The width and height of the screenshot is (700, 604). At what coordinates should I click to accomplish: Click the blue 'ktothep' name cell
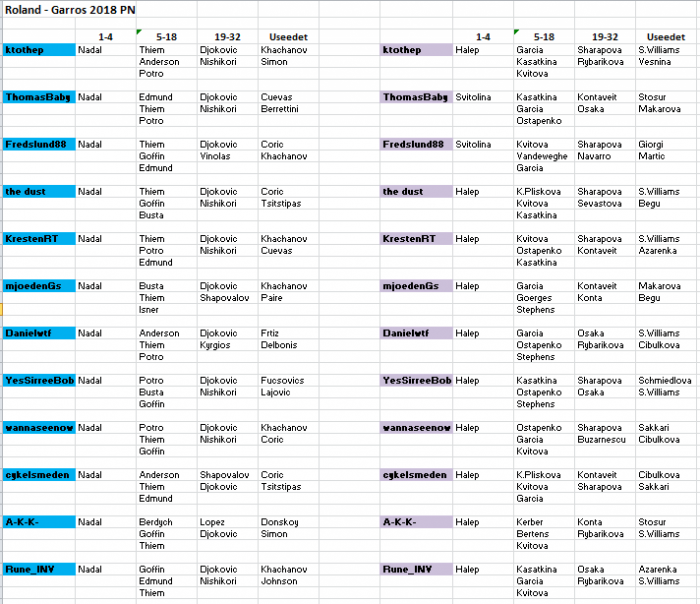[x=39, y=50]
